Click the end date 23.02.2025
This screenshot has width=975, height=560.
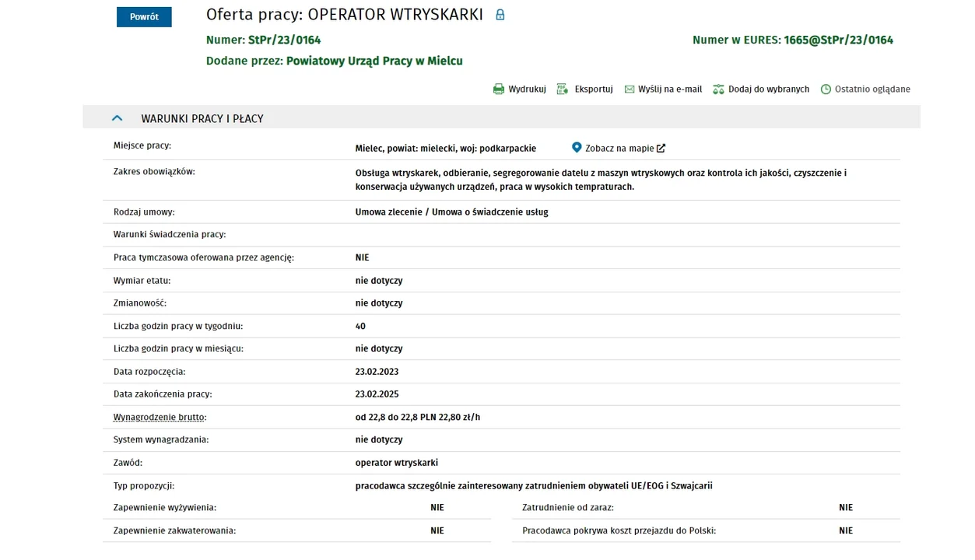[377, 394]
